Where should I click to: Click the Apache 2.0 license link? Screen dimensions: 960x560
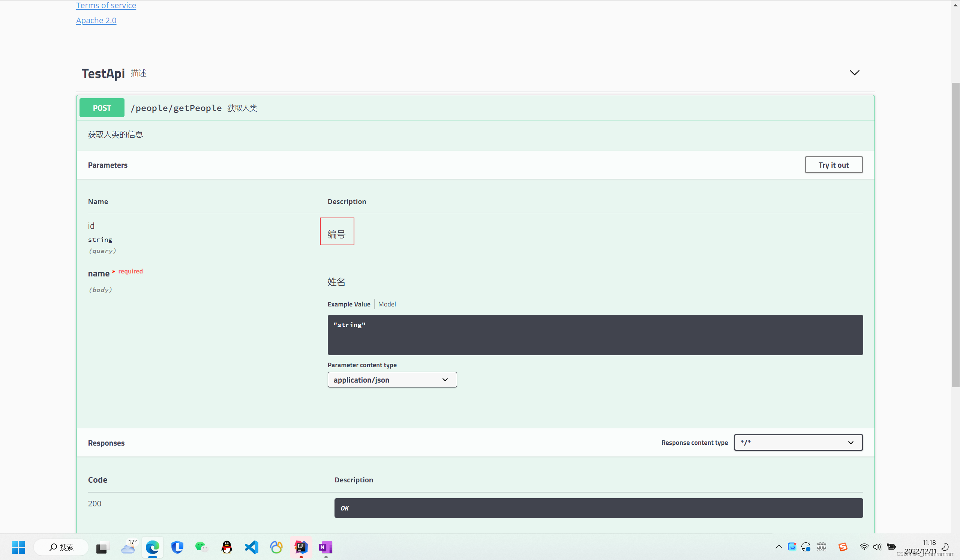[x=96, y=20]
